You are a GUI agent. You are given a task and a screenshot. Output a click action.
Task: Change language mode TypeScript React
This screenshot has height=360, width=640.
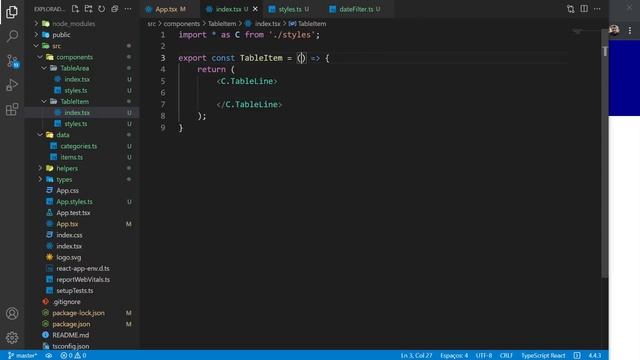coord(543,356)
